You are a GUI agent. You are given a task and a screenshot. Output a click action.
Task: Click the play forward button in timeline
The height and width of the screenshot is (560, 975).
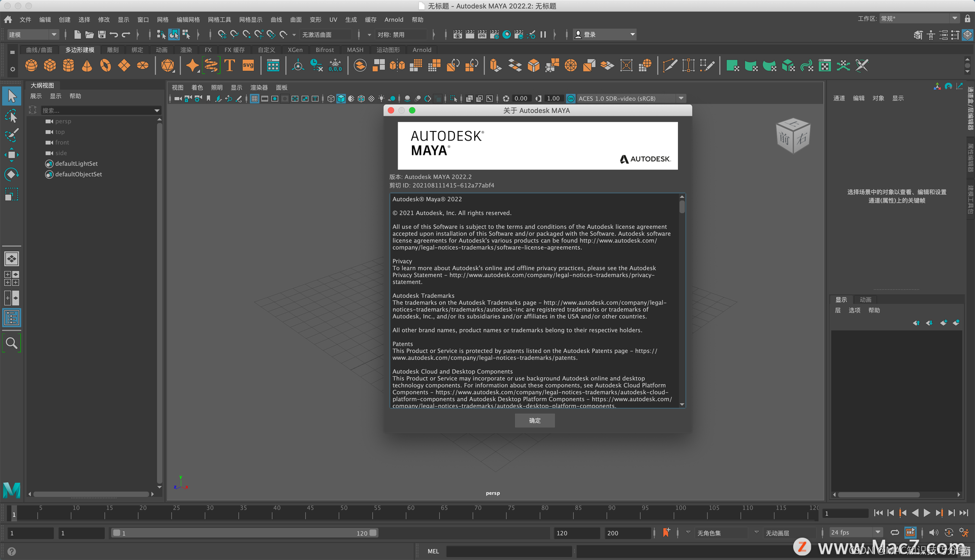click(927, 513)
